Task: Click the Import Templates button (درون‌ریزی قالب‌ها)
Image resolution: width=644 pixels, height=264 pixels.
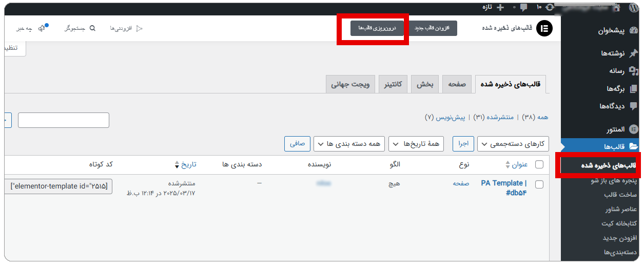Action: pyautogui.click(x=373, y=28)
